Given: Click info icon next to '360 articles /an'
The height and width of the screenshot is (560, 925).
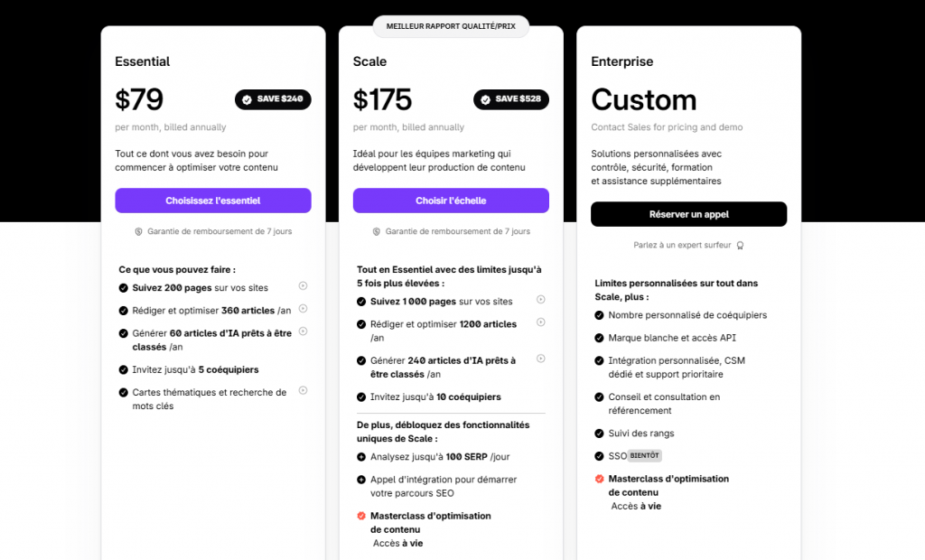Looking at the screenshot, I should pos(303,309).
